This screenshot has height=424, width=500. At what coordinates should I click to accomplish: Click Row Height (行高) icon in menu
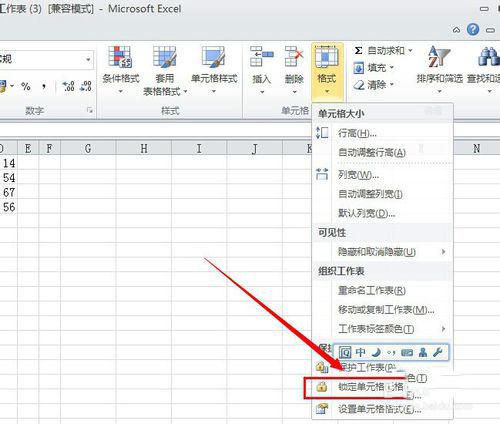tap(322, 133)
